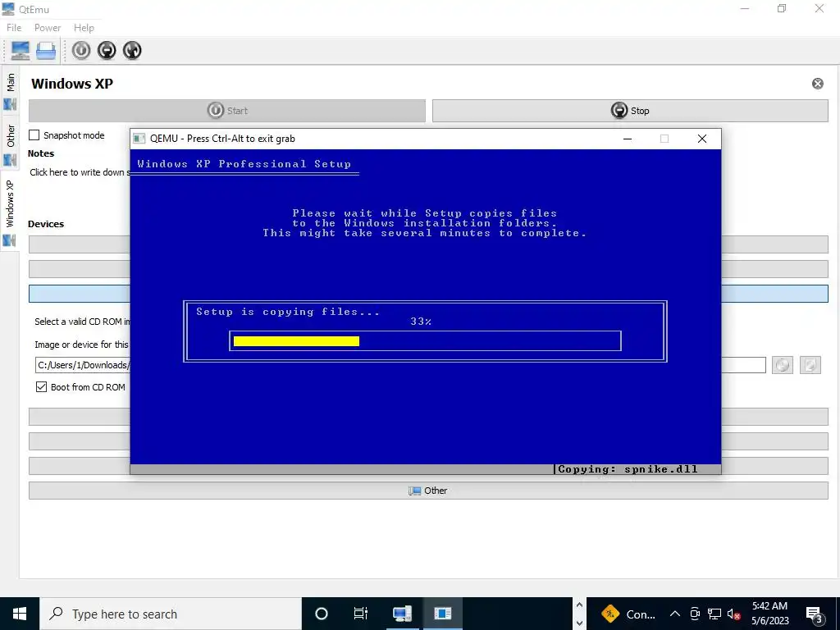
Task: Open the Power menu
Action: (x=48, y=28)
